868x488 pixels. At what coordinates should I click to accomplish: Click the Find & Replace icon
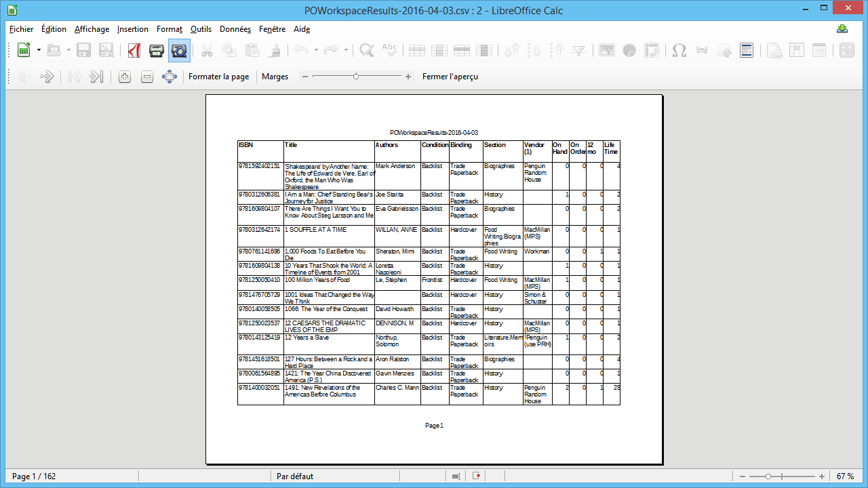pyautogui.click(x=367, y=50)
